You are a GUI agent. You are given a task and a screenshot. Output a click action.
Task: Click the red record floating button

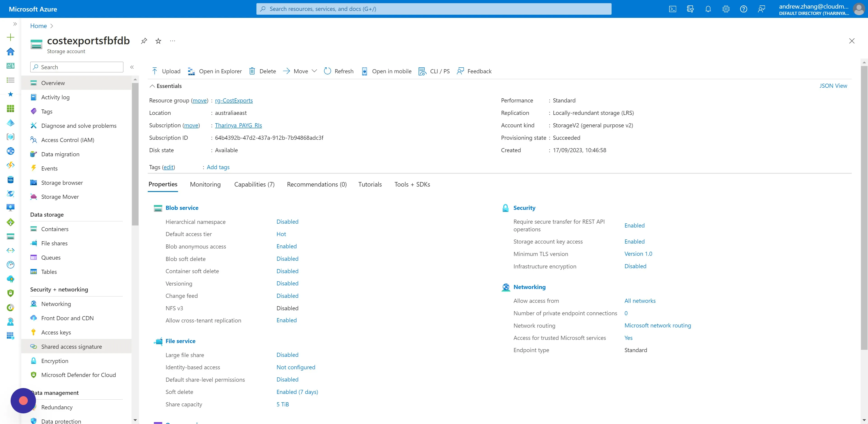23,400
